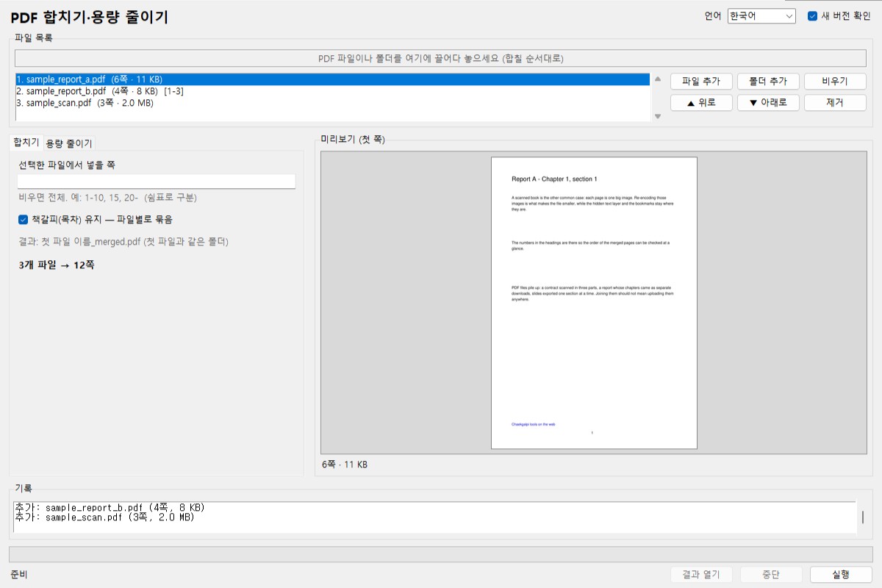
Task: Click log line 추가: sample_report_b.pdf
Action: (x=110, y=508)
